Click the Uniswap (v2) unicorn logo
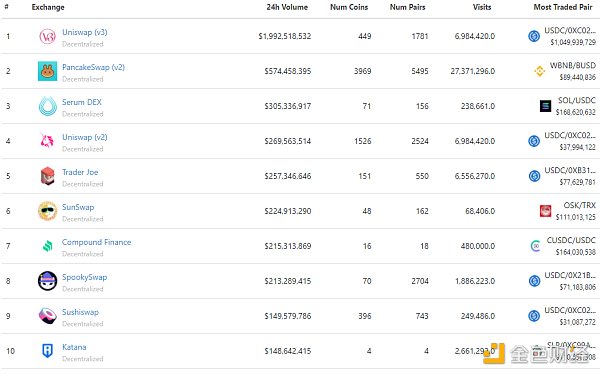Screen dimensions: 600x375 point(47,141)
